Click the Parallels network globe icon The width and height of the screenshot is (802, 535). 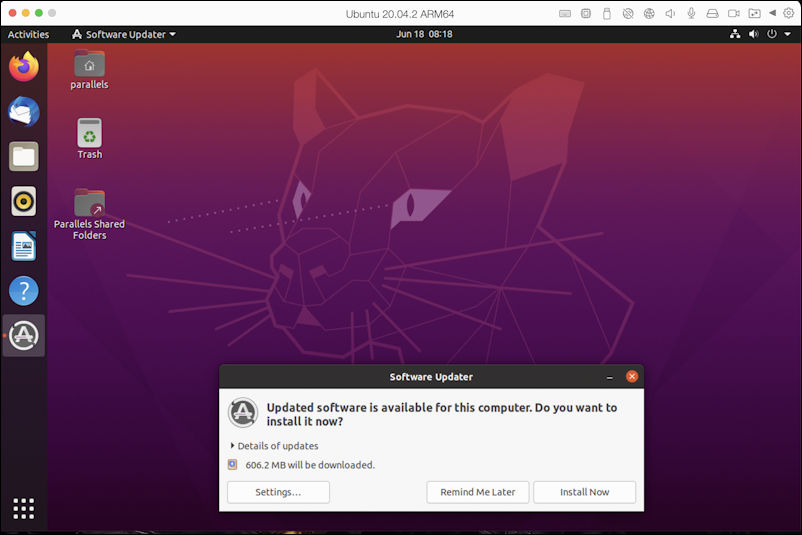[x=649, y=14]
